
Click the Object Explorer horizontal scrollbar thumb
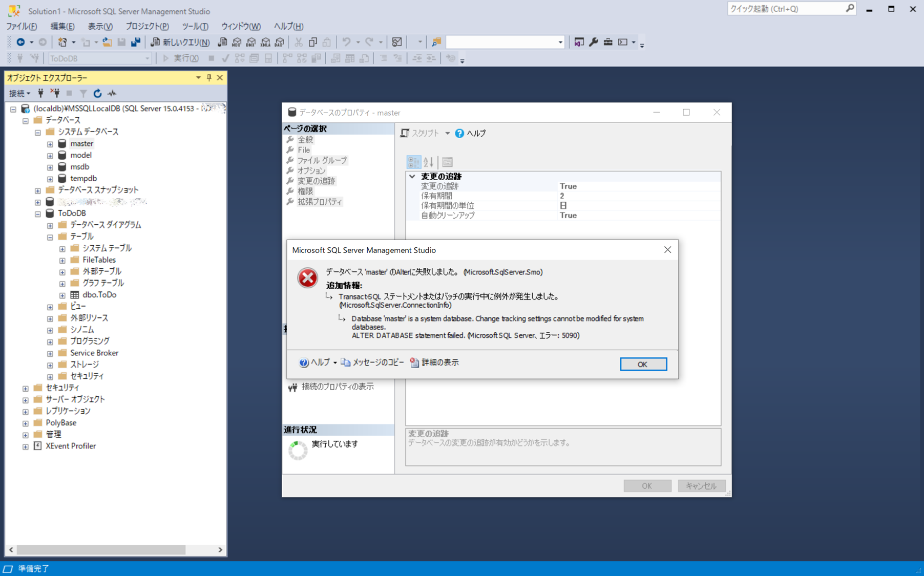[x=101, y=550]
